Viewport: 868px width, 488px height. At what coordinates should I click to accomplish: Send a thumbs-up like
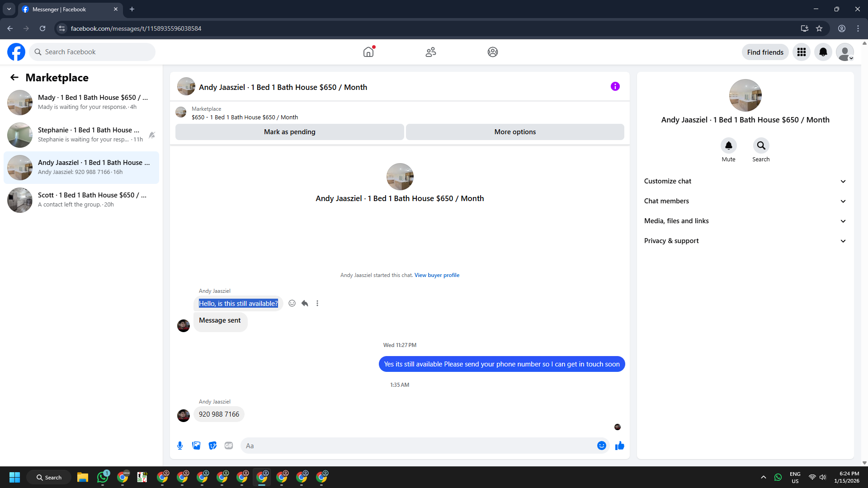pyautogui.click(x=619, y=446)
